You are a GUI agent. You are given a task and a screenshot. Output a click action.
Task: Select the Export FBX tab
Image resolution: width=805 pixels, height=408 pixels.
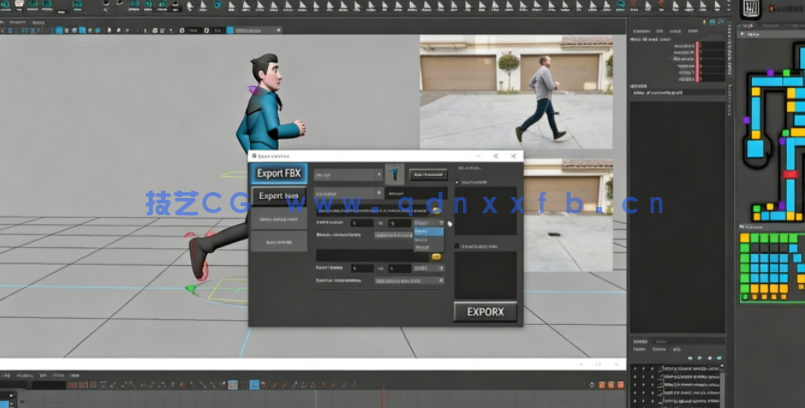coord(279,173)
